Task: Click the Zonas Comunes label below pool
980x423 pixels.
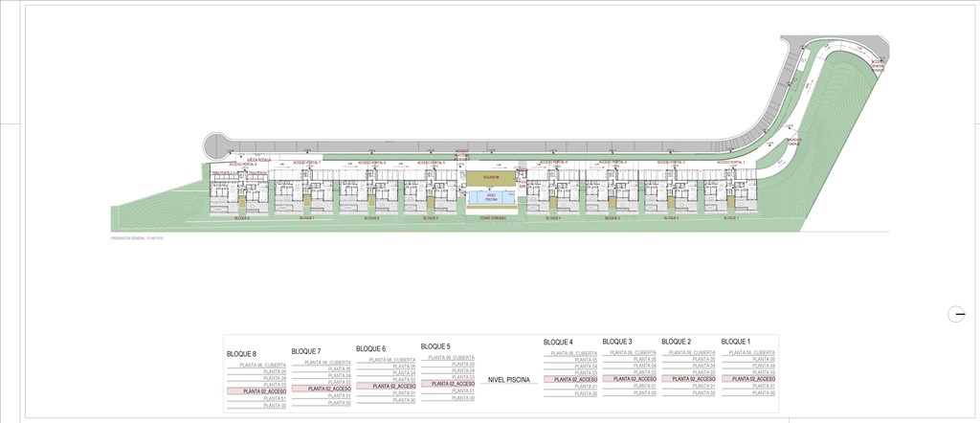Action: (493, 218)
